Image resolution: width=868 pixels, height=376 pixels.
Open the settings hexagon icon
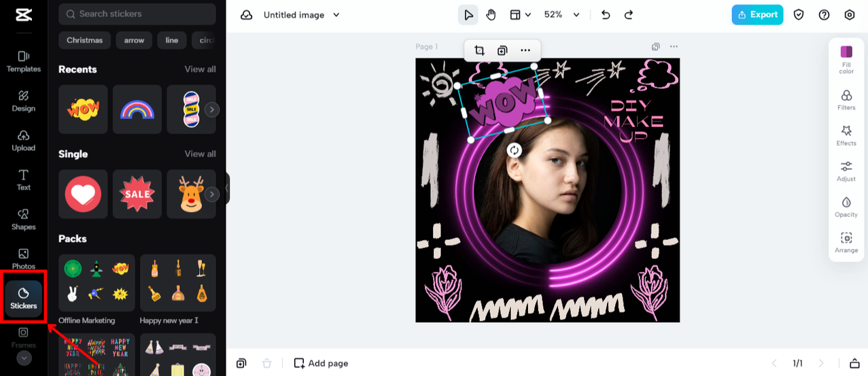point(849,14)
